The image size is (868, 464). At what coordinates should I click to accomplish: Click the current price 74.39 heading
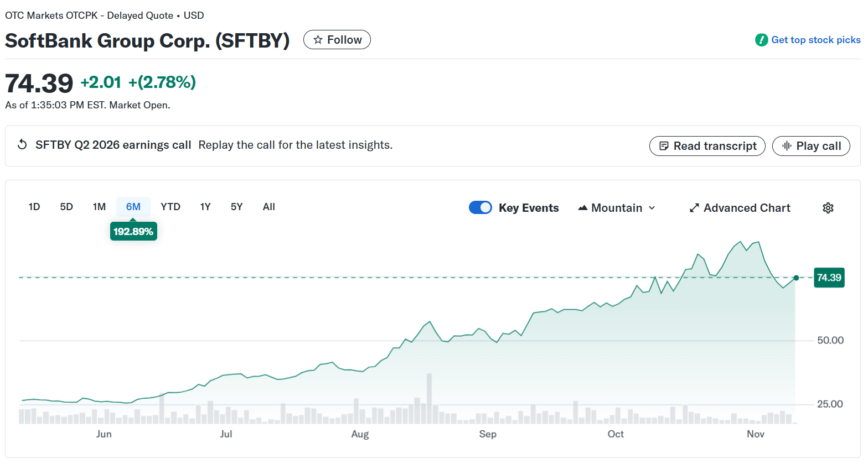pos(39,84)
